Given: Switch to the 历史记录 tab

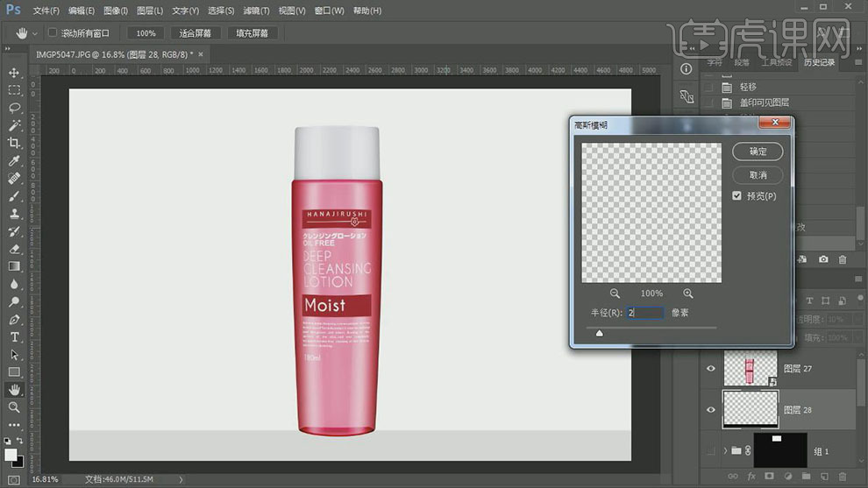Looking at the screenshot, I should [819, 62].
